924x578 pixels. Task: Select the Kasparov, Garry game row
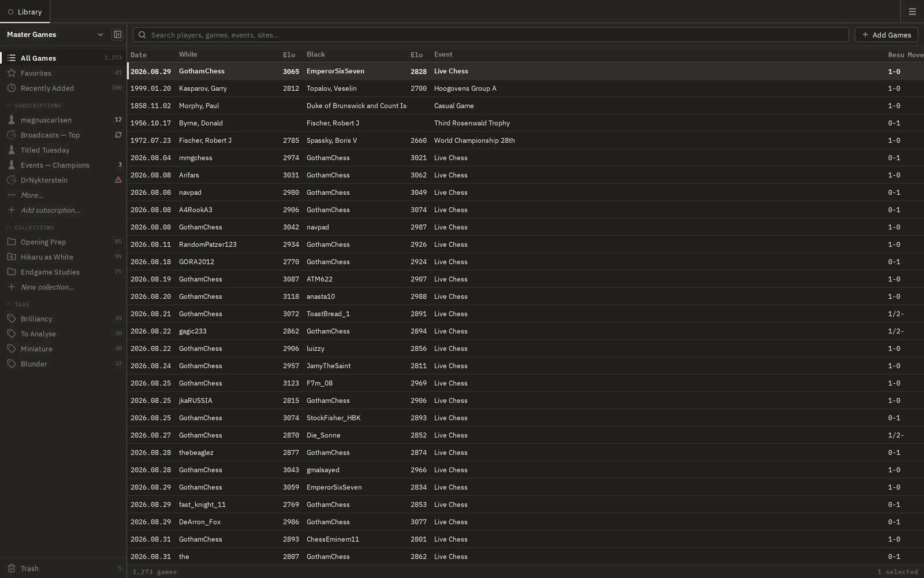pyautogui.click(x=526, y=88)
